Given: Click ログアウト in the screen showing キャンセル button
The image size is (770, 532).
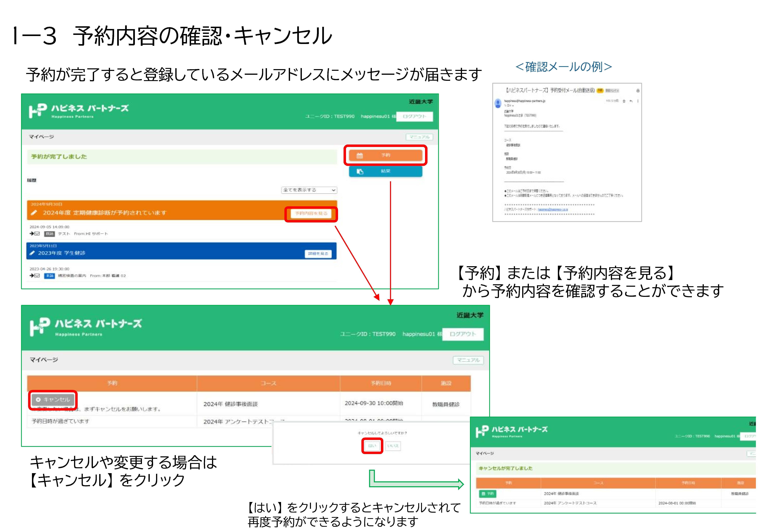Looking at the screenshot, I should coord(463,334).
